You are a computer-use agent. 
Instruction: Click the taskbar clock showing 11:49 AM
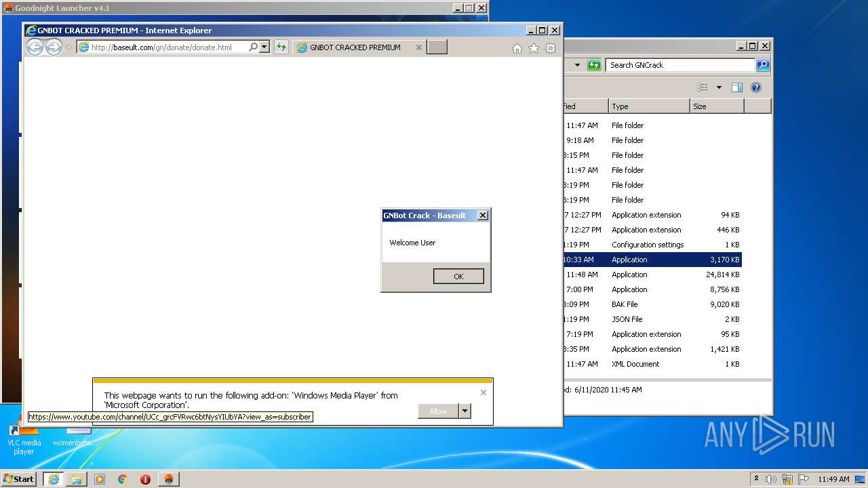[x=833, y=479]
